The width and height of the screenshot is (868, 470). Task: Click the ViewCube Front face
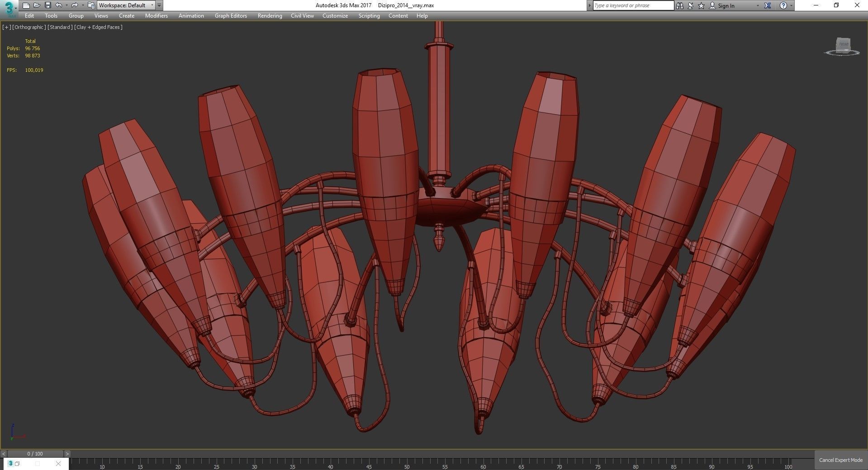(844, 44)
